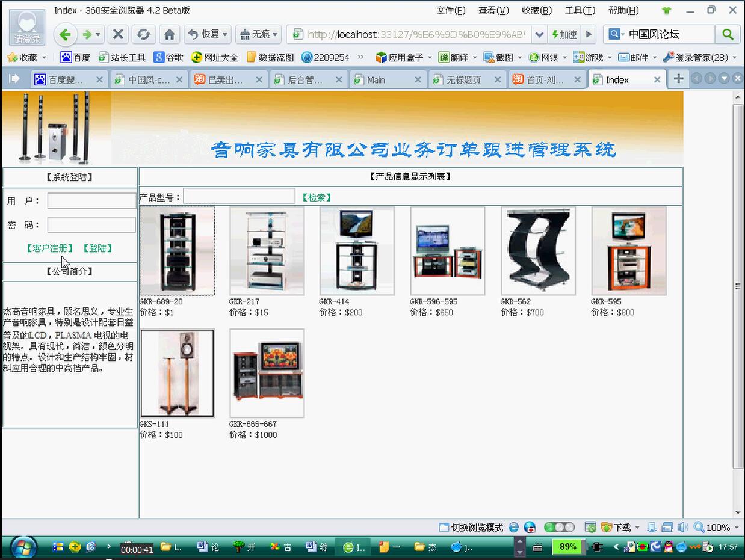
Task: Open the GKR-666-667 product image
Action: (267, 373)
